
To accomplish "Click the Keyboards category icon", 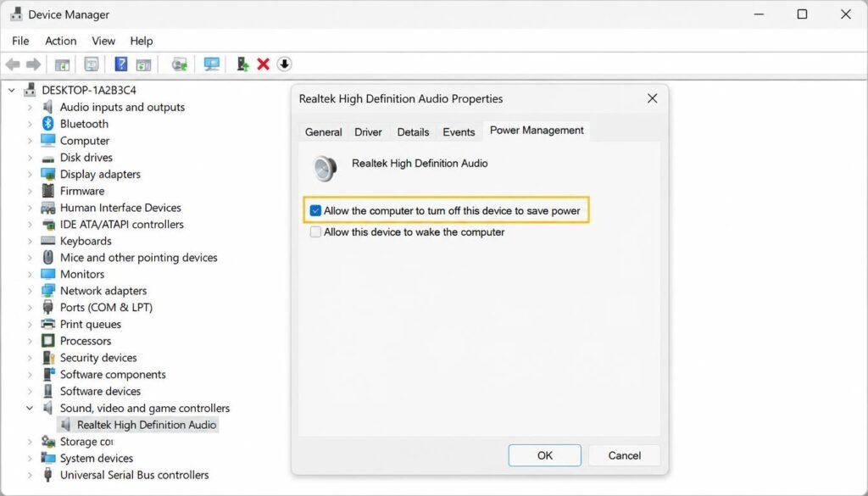I will click(48, 241).
